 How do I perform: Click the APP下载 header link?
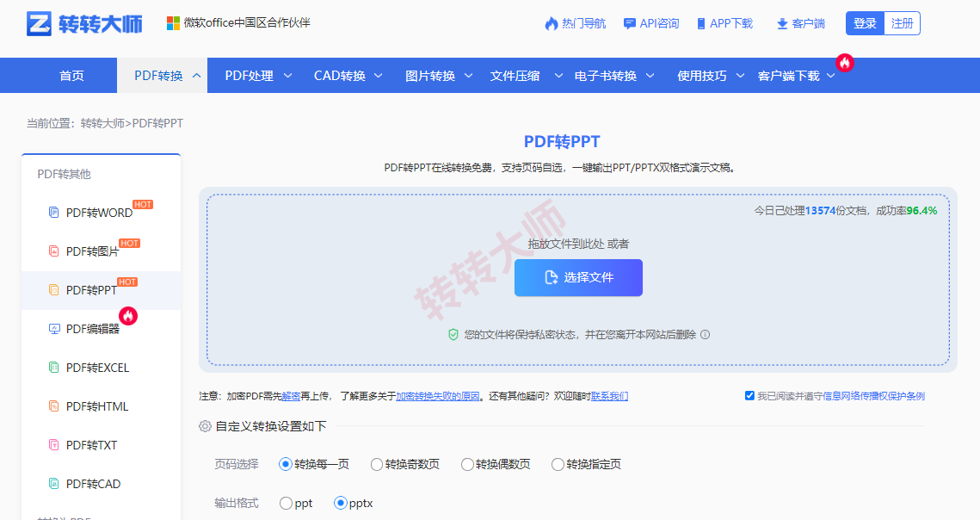point(731,24)
